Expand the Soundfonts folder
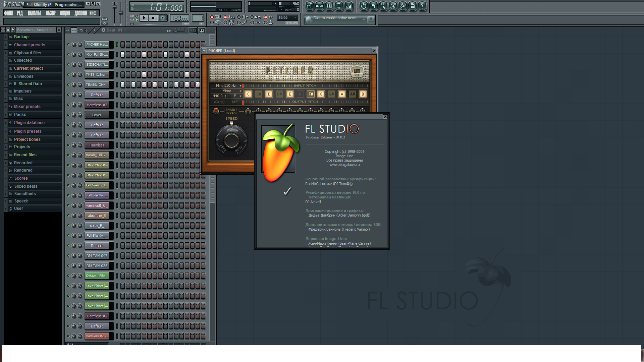 [x=25, y=194]
